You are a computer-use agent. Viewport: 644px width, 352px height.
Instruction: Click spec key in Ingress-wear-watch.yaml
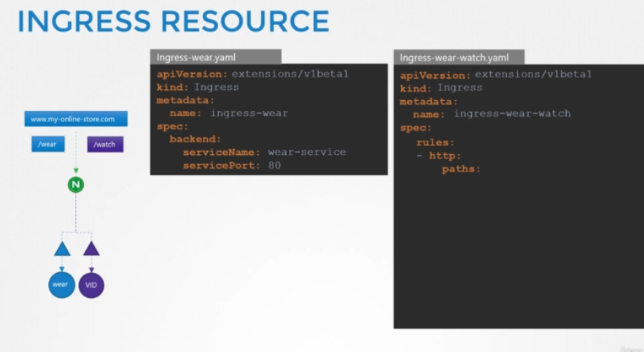click(x=416, y=128)
